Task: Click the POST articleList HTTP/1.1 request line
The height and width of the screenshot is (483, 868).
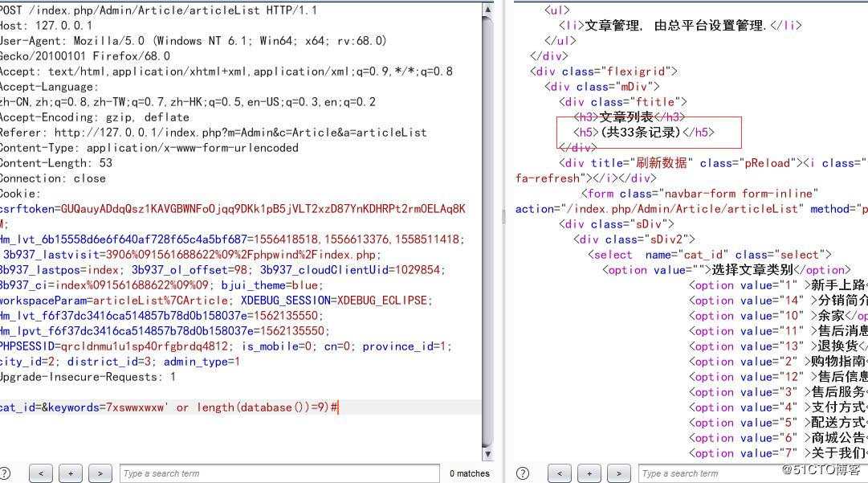Action: coord(158,10)
